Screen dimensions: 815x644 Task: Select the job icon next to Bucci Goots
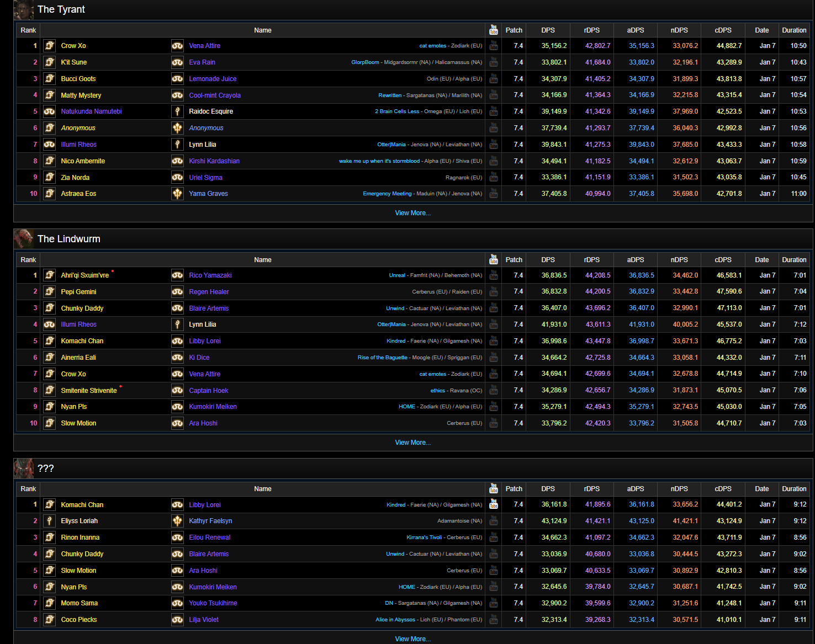(x=49, y=79)
